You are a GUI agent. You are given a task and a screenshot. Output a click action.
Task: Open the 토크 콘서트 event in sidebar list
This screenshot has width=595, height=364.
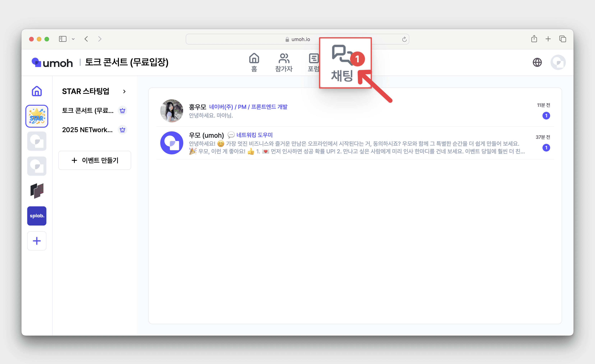88,110
